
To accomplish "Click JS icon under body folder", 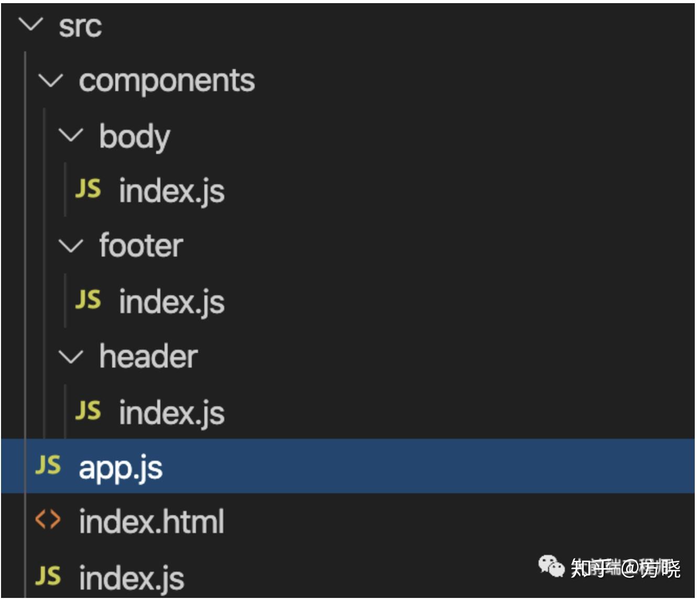I will tap(88, 188).
